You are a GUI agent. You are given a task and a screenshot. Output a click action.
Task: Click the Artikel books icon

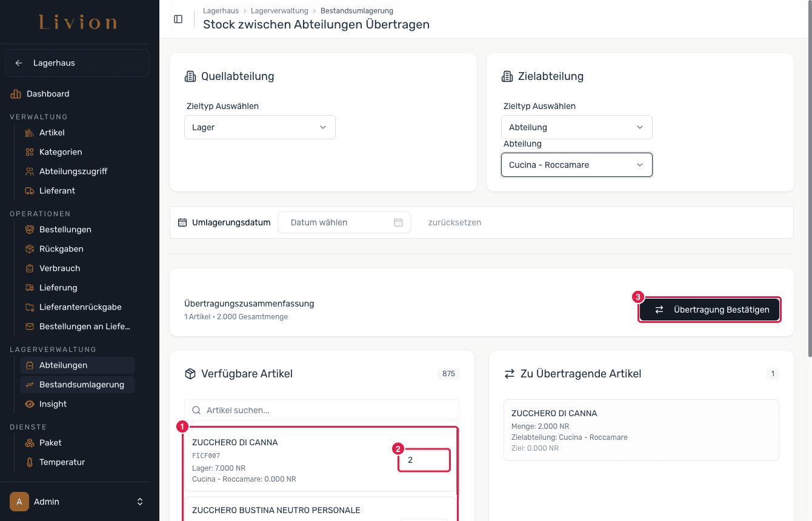pyautogui.click(x=30, y=133)
